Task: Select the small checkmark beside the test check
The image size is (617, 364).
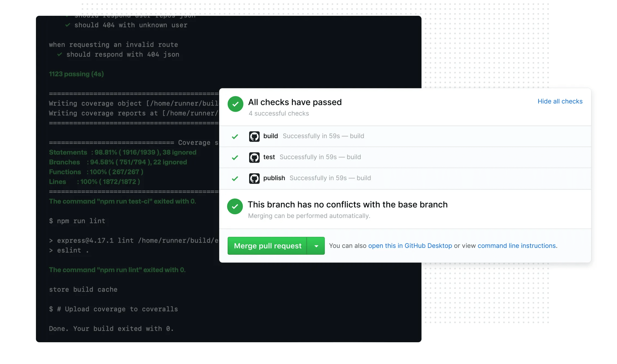Action: 234,157
